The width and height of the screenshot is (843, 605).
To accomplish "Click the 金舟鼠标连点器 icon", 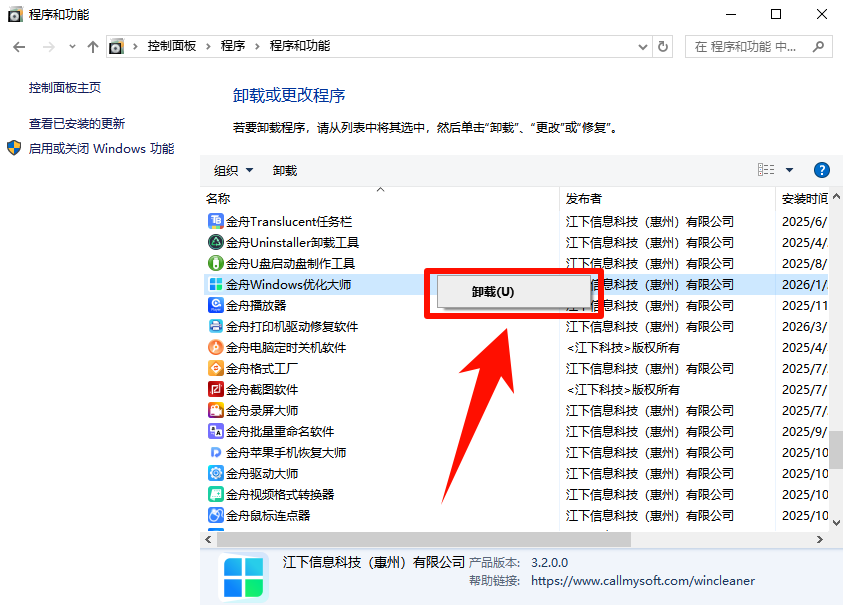I will pos(216,515).
